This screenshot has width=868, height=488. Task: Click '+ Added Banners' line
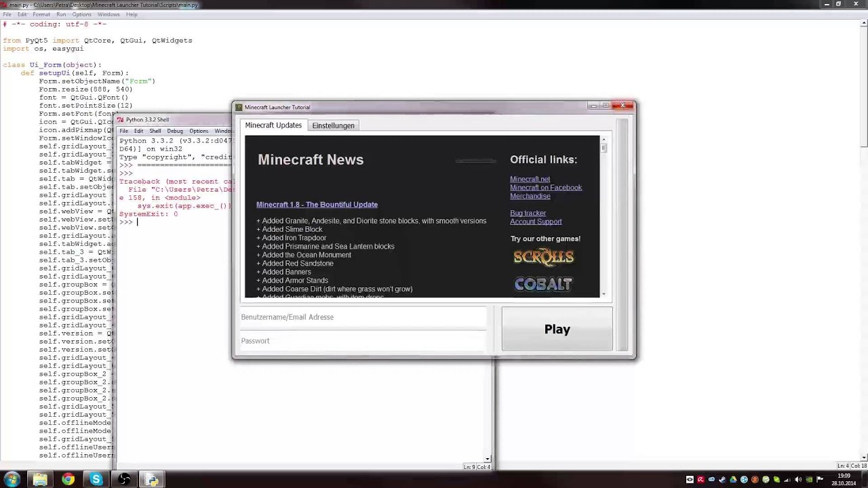[x=283, y=272]
